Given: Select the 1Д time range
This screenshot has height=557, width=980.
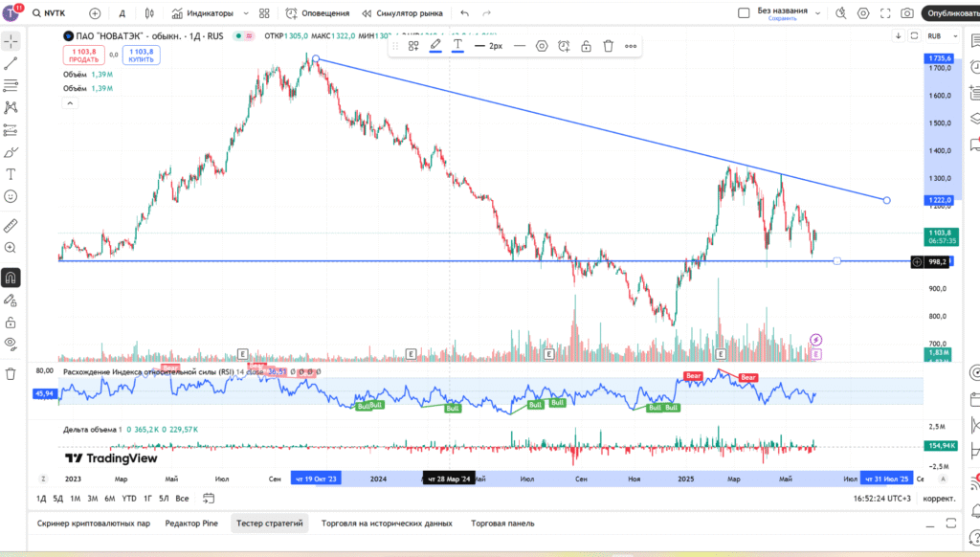Looking at the screenshot, I should [x=41, y=499].
